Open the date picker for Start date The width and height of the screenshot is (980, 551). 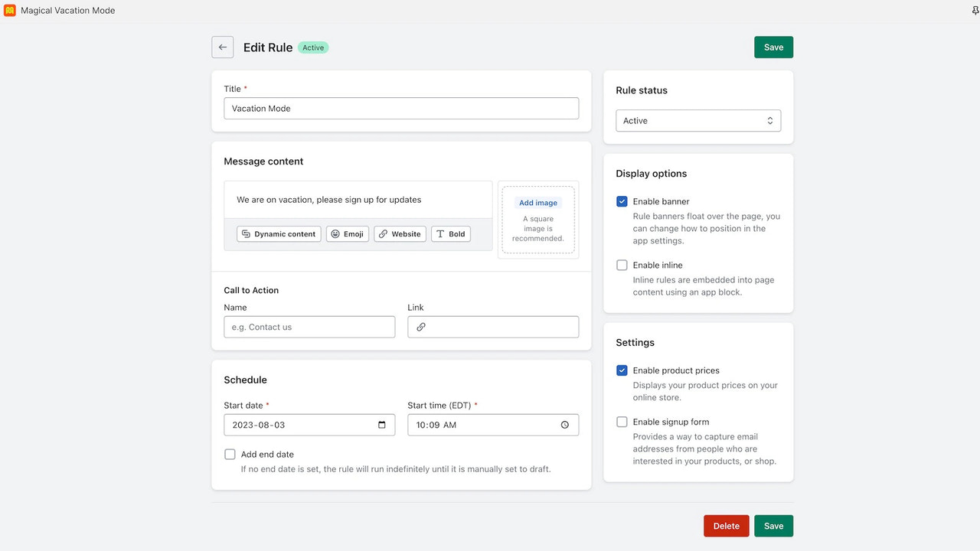click(x=383, y=425)
